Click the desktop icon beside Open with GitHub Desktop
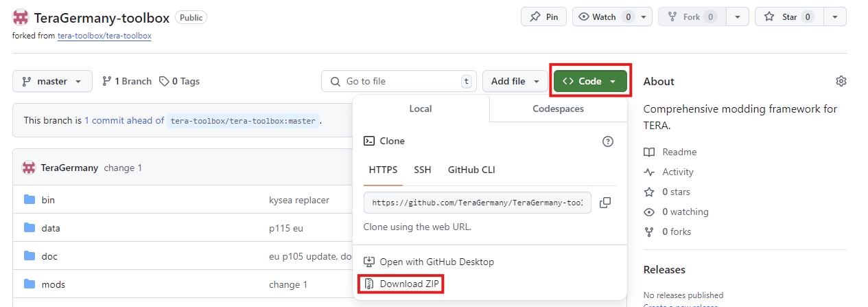The height and width of the screenshot is (307, 868). coord(369,262)
